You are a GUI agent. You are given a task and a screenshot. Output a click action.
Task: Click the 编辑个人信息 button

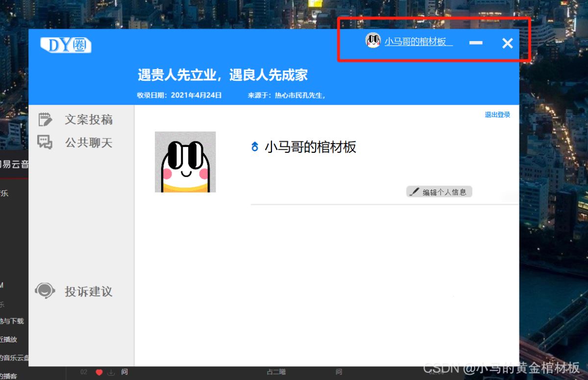coord(439,191)
